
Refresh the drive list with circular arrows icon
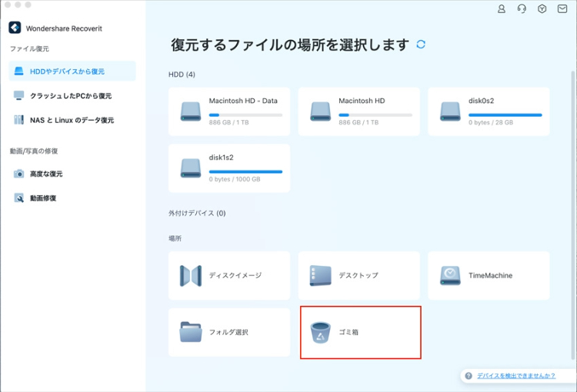click(421, 45)
